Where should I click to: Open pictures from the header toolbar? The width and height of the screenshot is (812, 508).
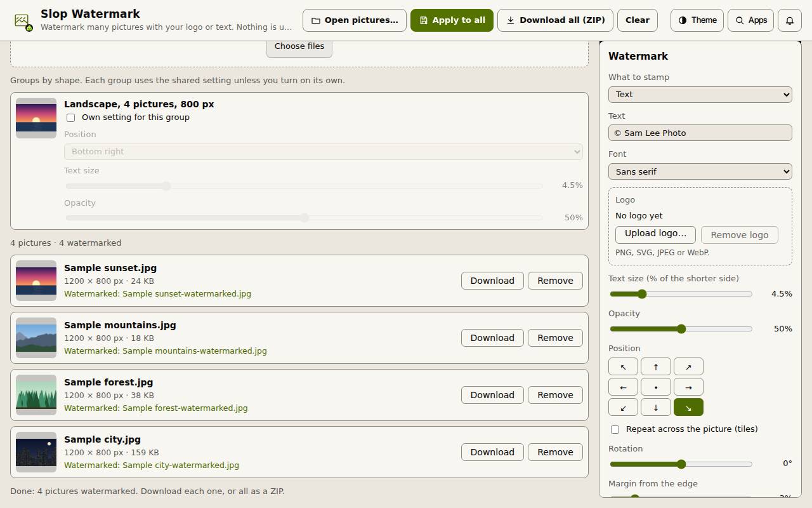(x=355, y=20)
